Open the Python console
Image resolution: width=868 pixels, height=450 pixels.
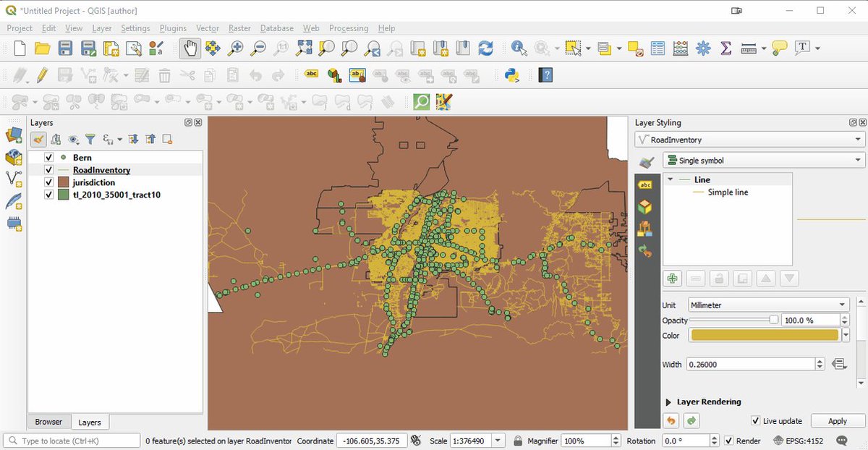tap(513, 75)
